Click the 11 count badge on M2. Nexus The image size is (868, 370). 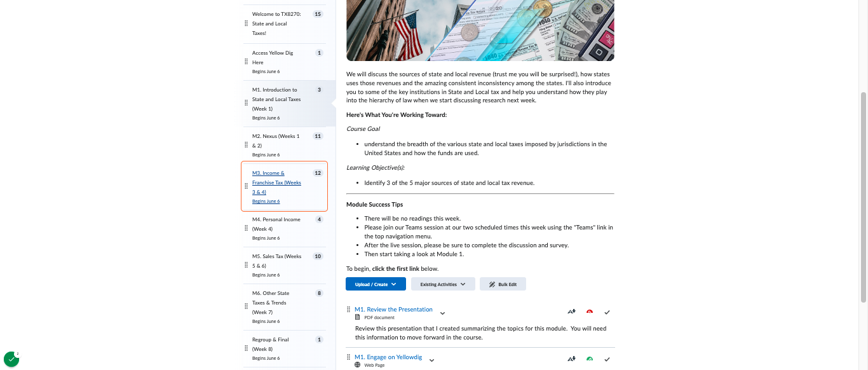pos(318,136)
